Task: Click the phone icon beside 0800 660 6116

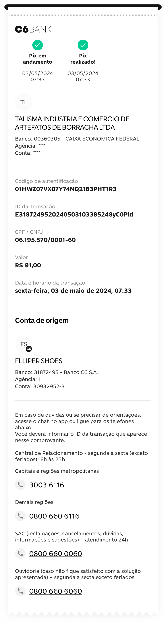Action: [x=20, y=516]
